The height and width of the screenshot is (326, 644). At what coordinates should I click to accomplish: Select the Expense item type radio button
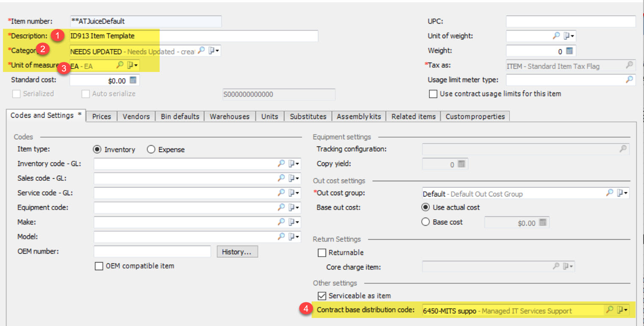click(151, 149)
